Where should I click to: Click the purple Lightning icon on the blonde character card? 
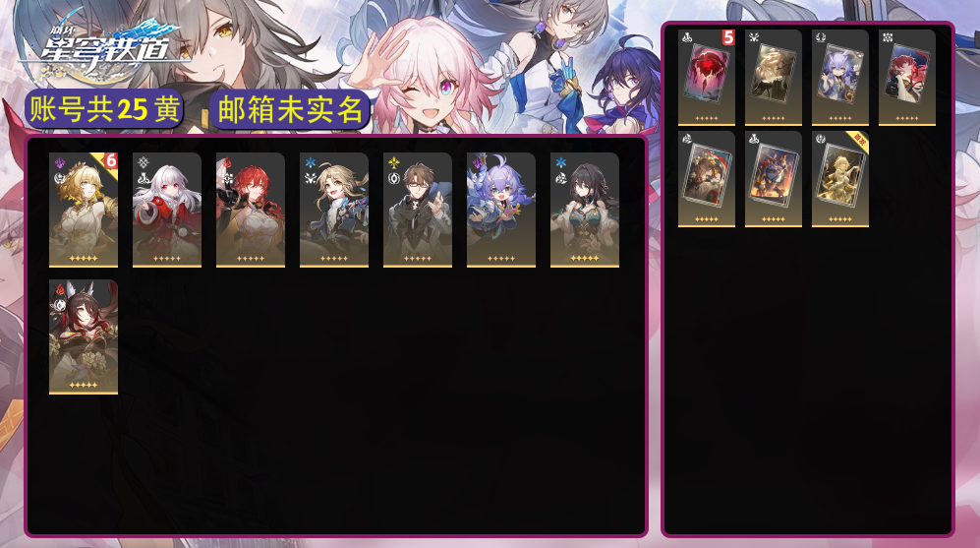(60, 164)
